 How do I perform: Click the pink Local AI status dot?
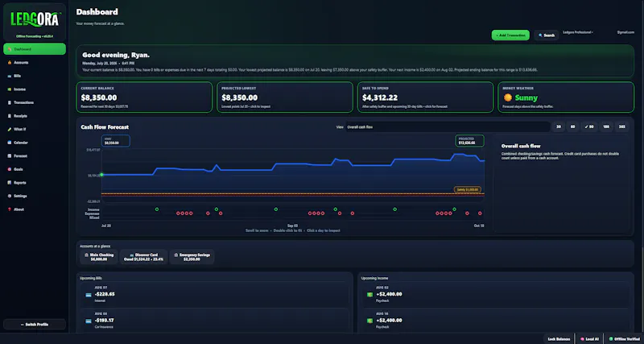pos(582,339)
